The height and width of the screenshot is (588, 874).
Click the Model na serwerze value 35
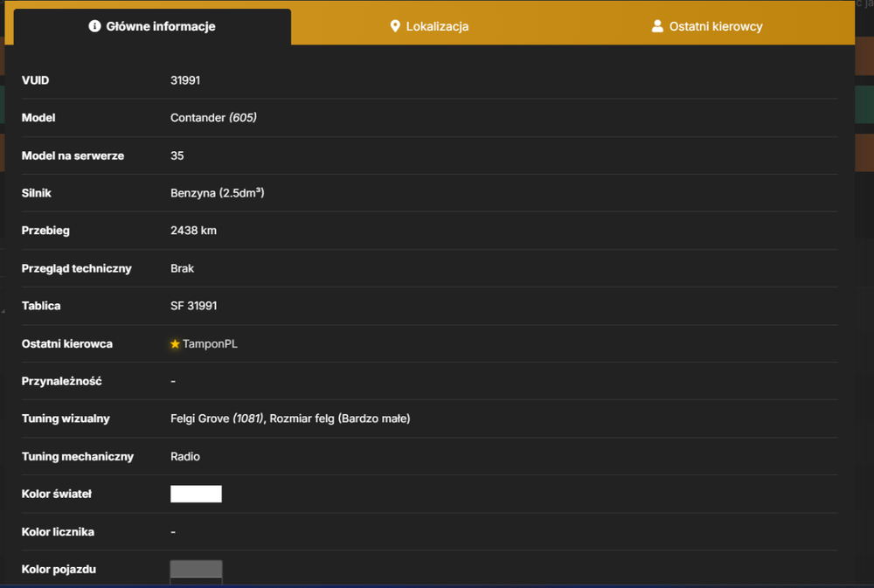coord(177,156)
